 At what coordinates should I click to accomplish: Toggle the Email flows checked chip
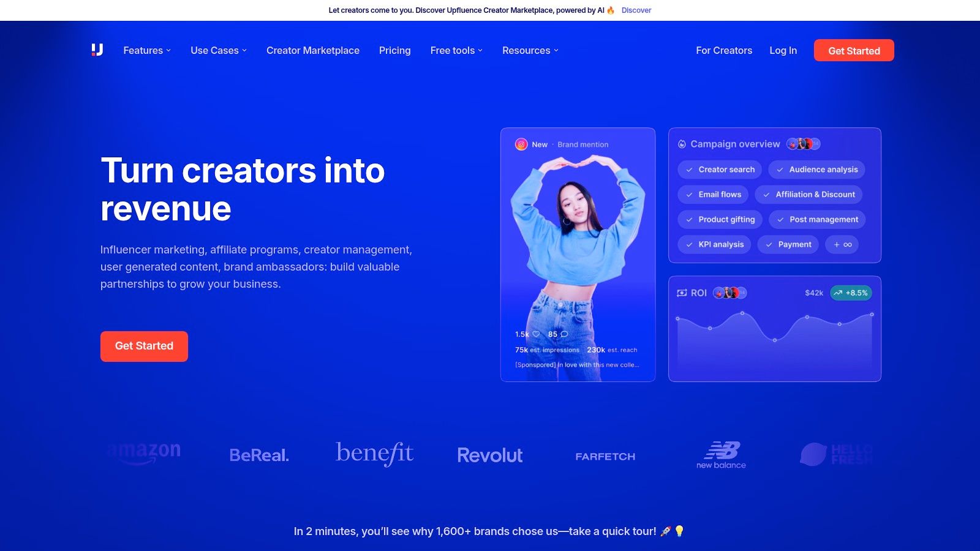(x=713, y=195)
